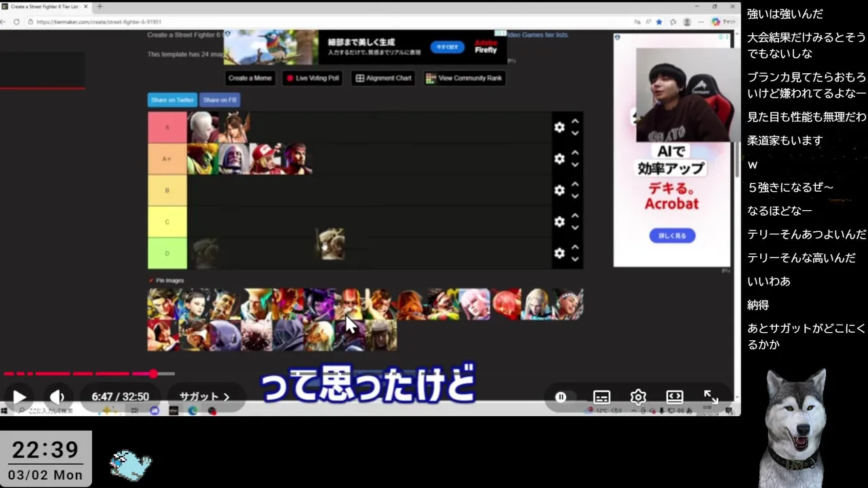
Task: Select Blanka portrait in A+ tier
Action: pyautogui.click(x=203, y=159)
